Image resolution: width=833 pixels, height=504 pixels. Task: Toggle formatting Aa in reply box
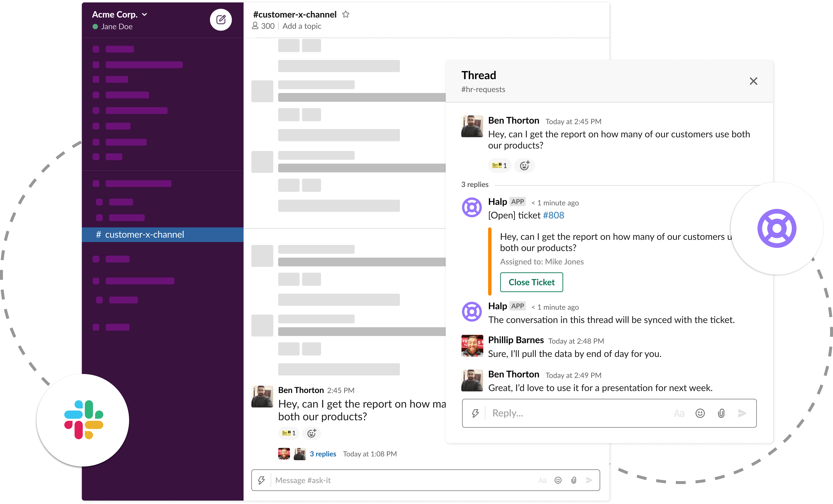679,413
